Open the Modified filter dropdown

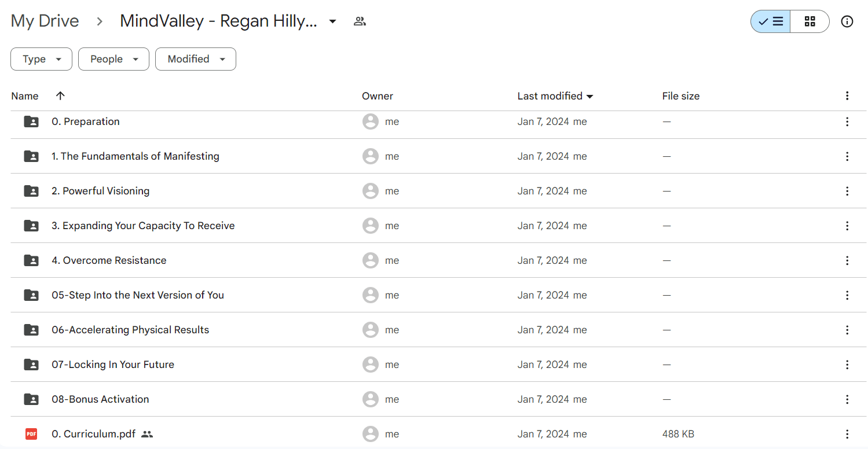(196, 59)
